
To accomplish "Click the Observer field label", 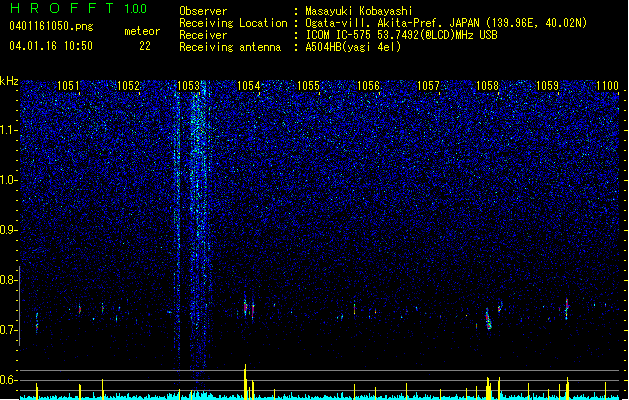I will tap(203, 11).
